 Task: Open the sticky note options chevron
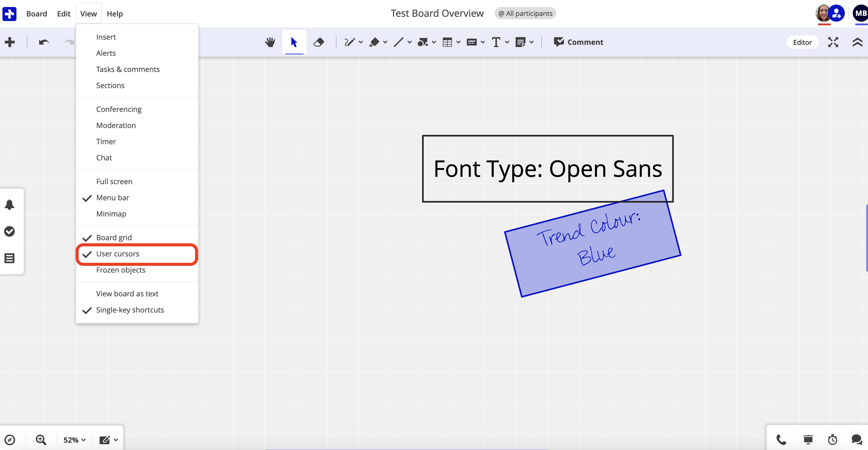532,42
